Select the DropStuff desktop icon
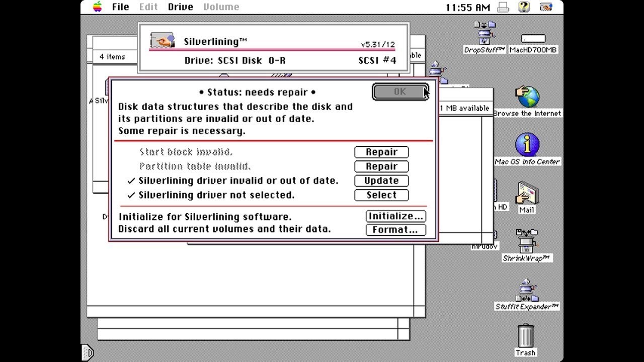Screen dimensions: 644x362 point(485,38)
